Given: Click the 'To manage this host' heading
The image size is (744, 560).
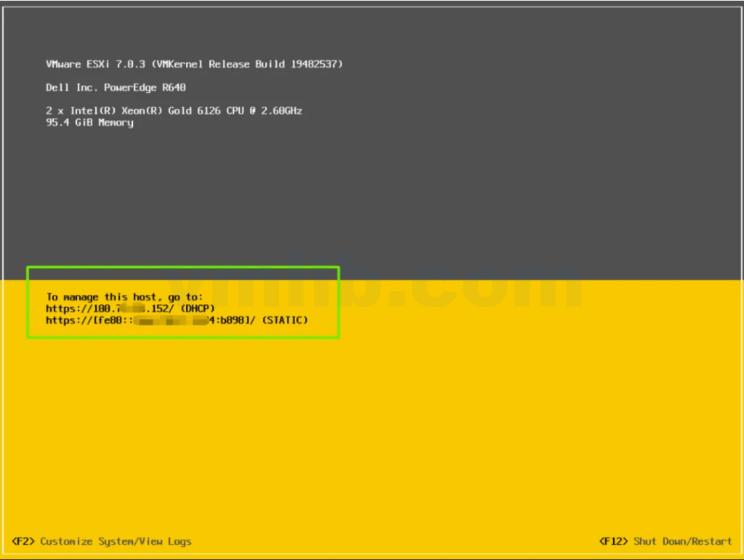Looking at the screenshot, I should pyautogui.click(x=124, y=297).
